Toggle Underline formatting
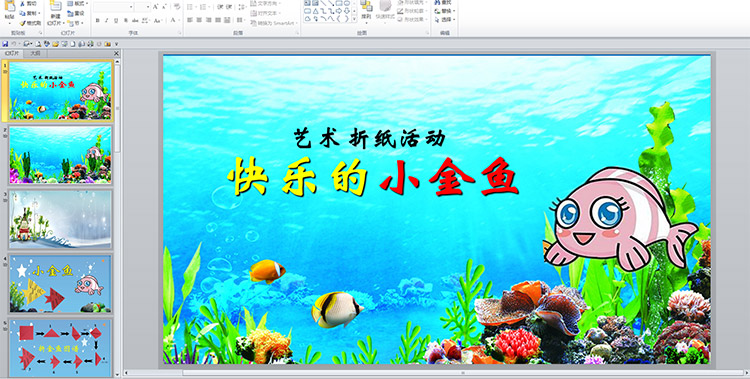The height and width of the screenshot is (379, 750). pos(115,21)
